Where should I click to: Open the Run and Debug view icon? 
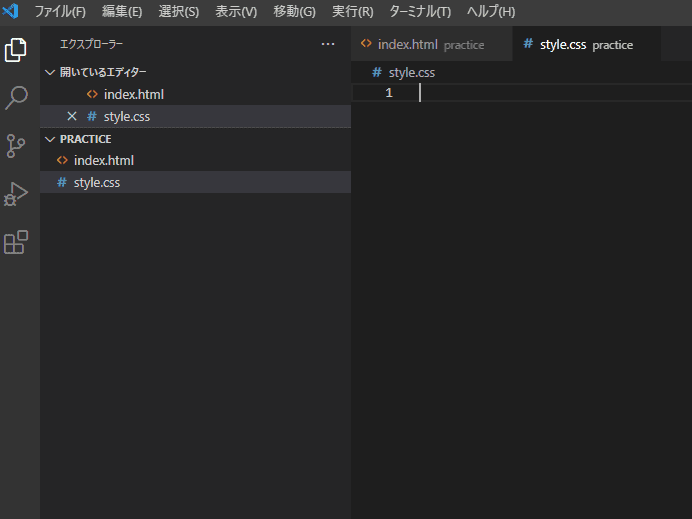[16, 194]
